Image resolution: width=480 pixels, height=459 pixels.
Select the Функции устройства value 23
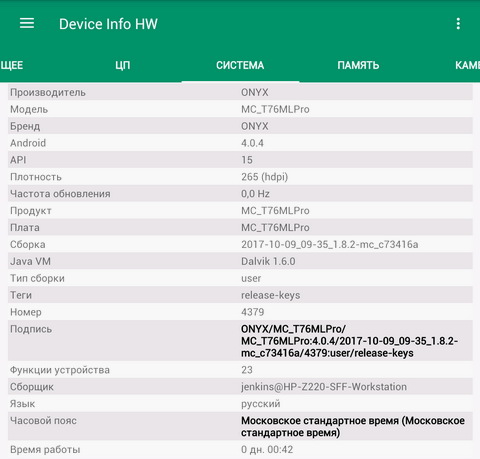[247, 370]
